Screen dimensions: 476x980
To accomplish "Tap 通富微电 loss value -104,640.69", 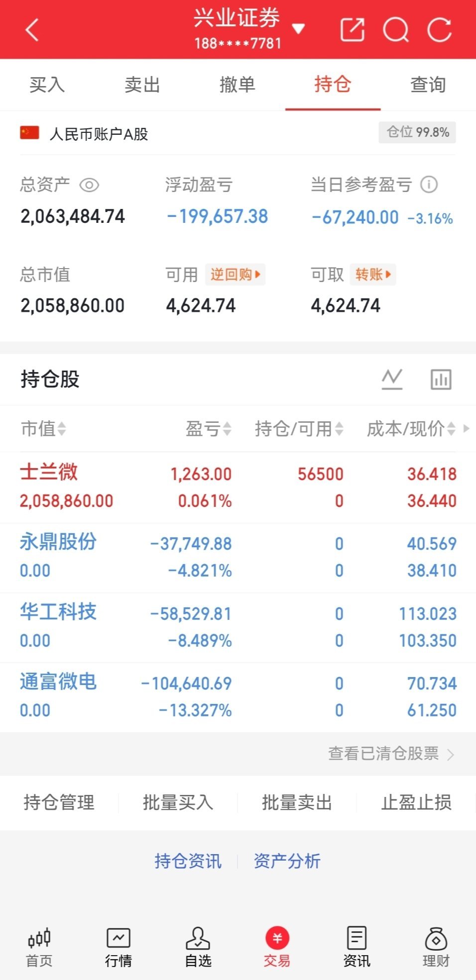I will pyautogui.click(x=186, y=684).
